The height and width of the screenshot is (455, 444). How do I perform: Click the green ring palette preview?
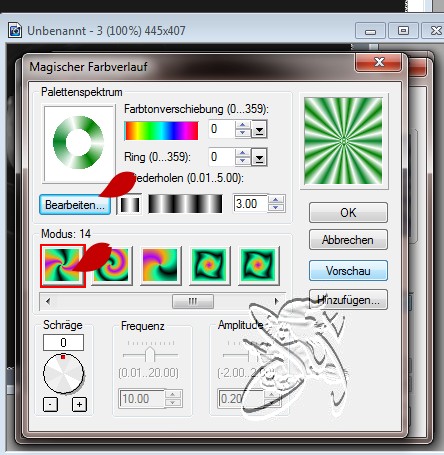pos(79,143)
